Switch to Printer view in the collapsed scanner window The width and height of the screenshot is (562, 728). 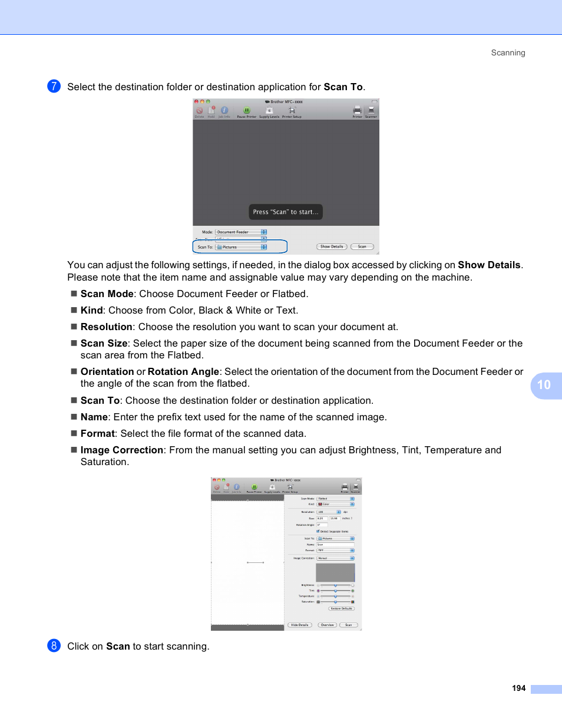point(357,111)
